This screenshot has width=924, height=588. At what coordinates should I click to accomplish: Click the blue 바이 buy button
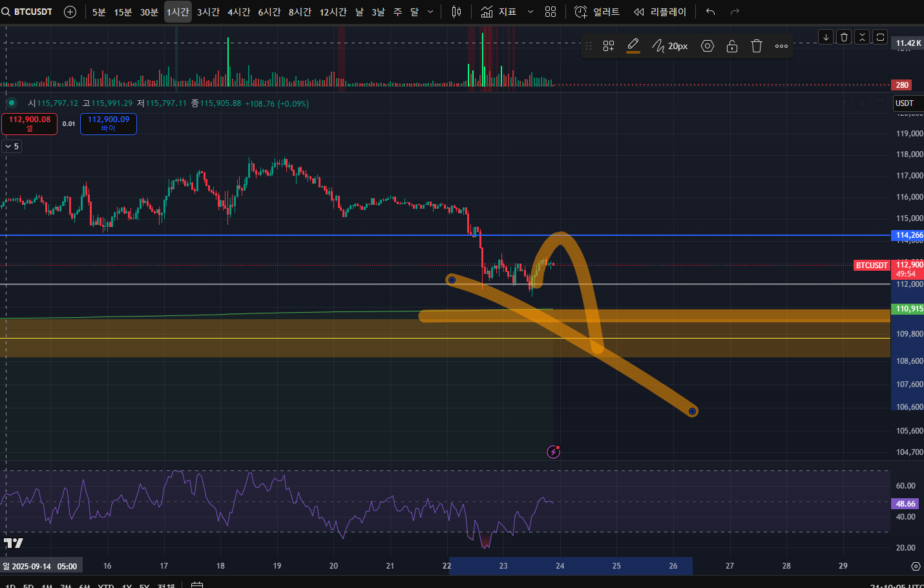108,123
